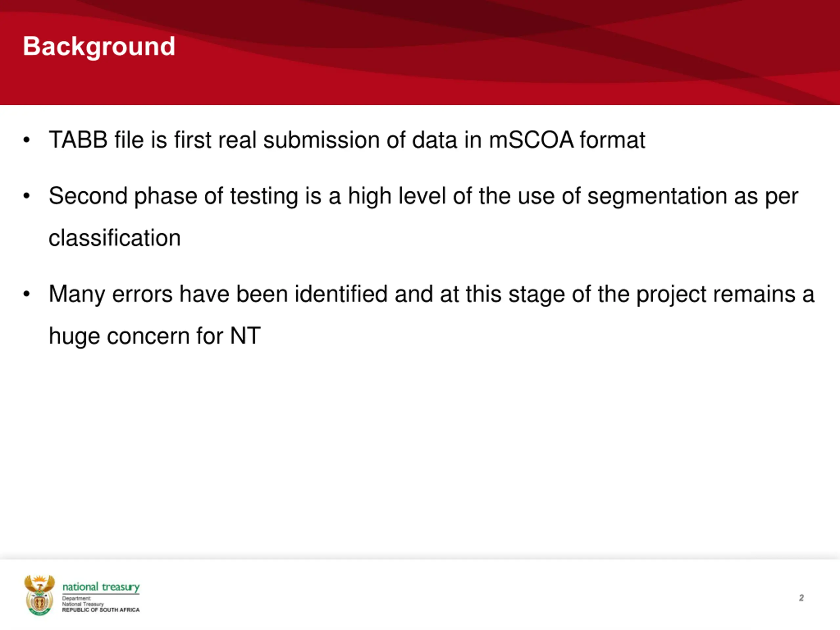Click the word 'mSCOA' in first bullet

click(531, 140)
